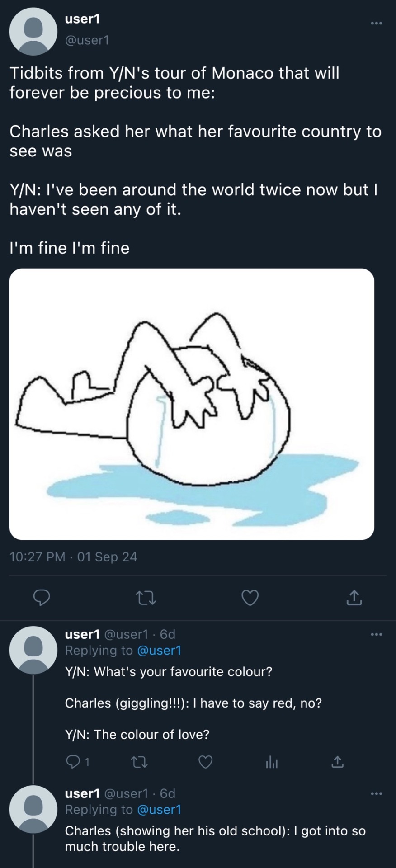Open avatar on favourite colour reply
This screenshot has width=396, height=868.
click(33, 650)
